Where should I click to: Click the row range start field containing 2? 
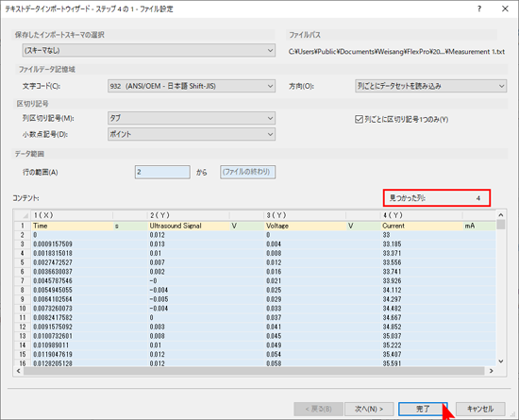[162, 172]
